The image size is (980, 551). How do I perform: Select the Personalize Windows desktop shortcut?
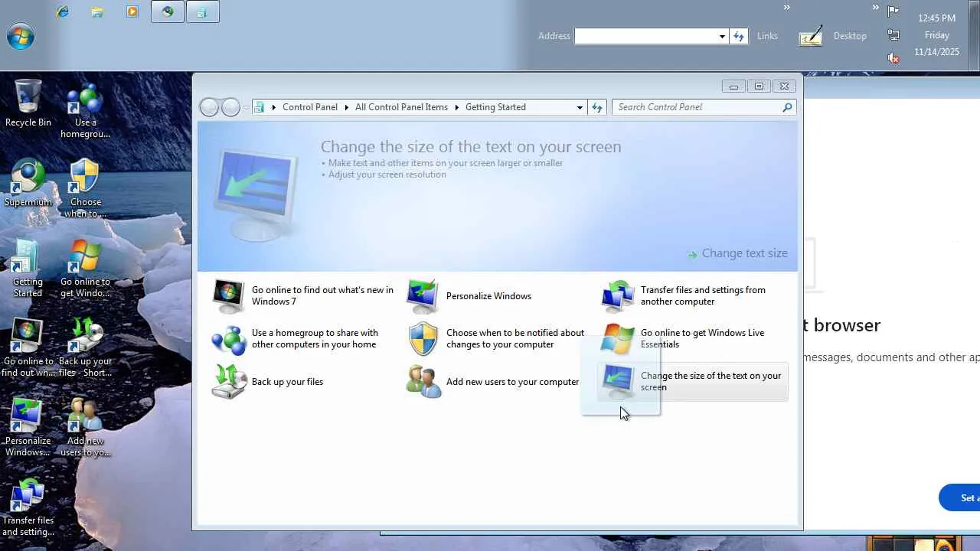click(x=28, y=428)
